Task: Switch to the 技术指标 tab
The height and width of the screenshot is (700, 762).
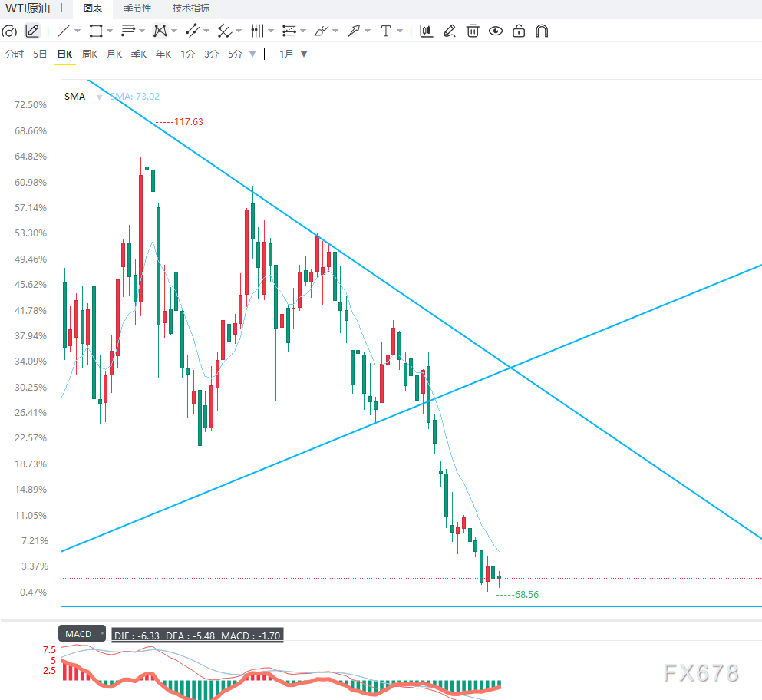Action: [x=191, y=8]
